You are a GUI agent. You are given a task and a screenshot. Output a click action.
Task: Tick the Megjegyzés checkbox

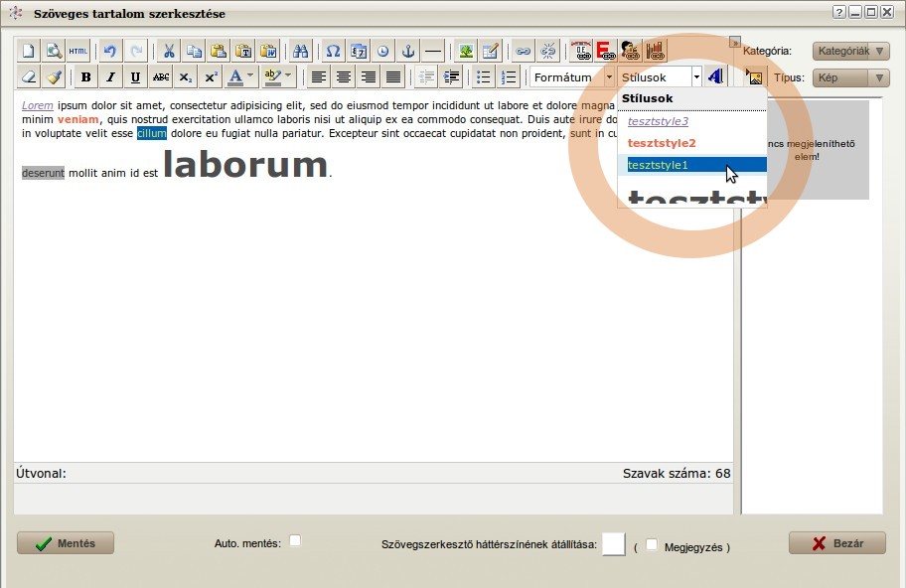pos(652,545)
